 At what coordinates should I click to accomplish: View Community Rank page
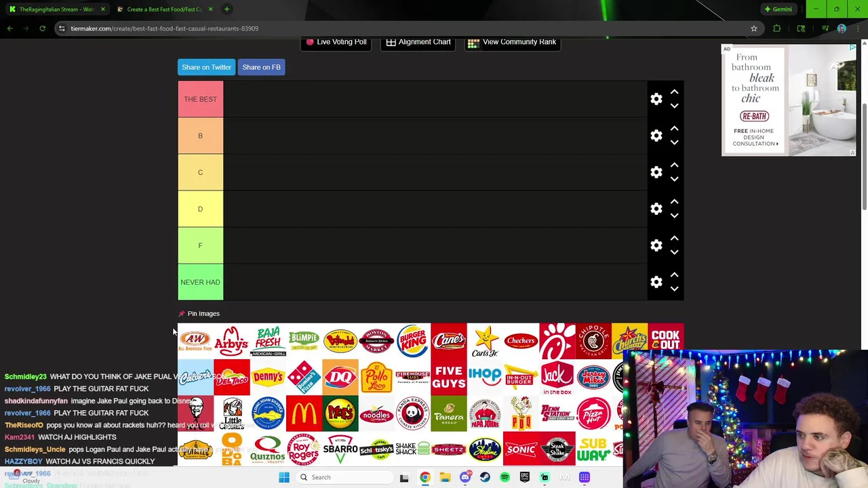tap(512, 42)
